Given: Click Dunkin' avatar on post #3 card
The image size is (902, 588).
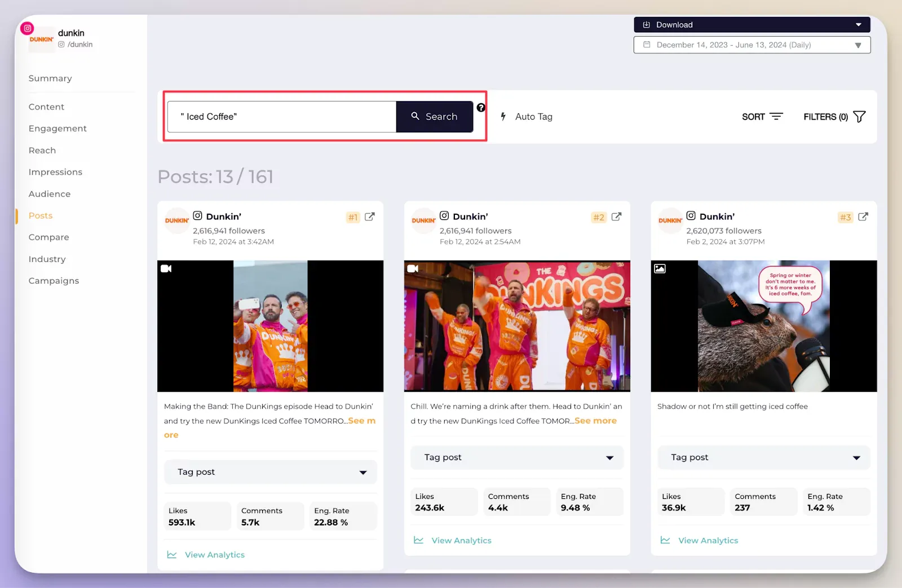Looking at the screenshot, I should click(x=670, y=220).
